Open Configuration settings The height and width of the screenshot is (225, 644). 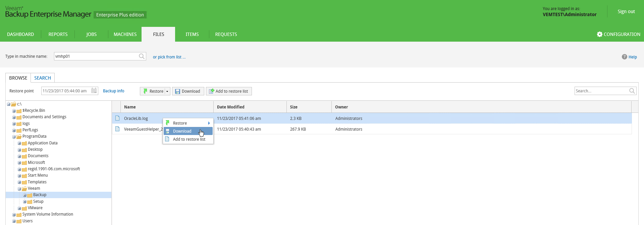(x=619, y=34)
